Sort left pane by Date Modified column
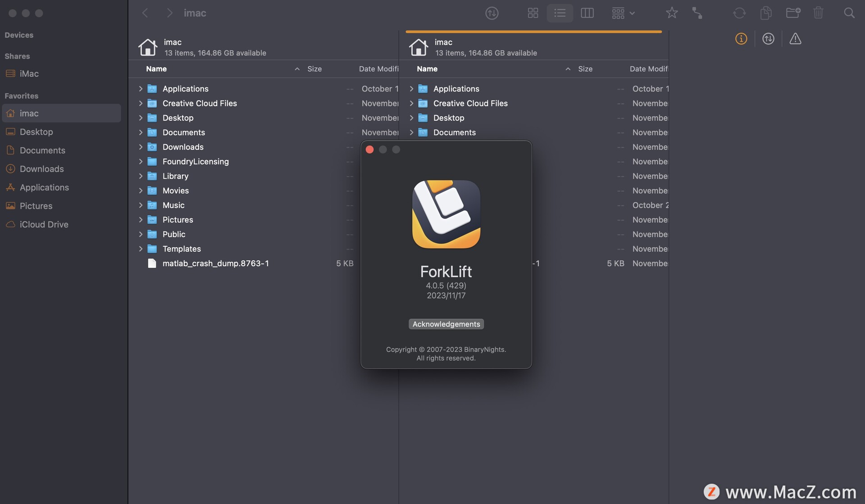Screen dimensions: 865x504 378,69
